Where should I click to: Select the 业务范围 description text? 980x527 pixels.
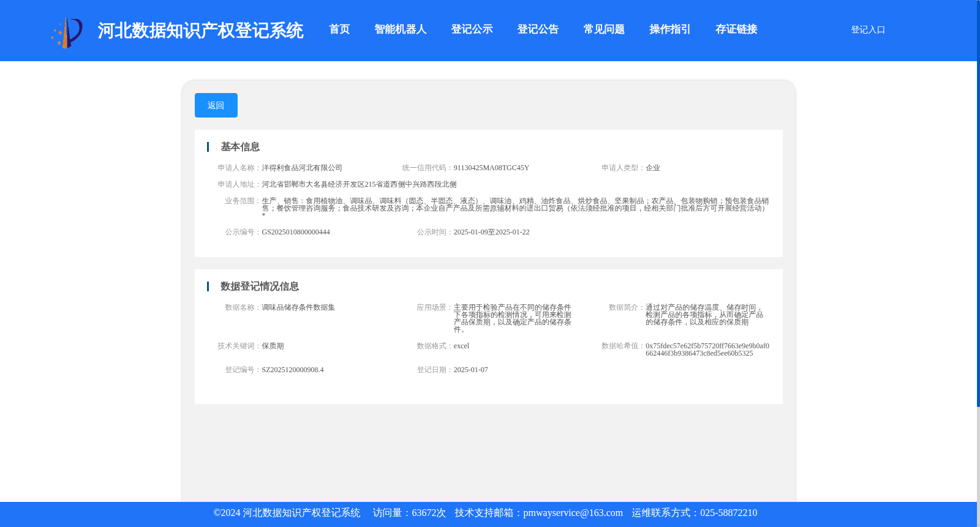(515, 208)
